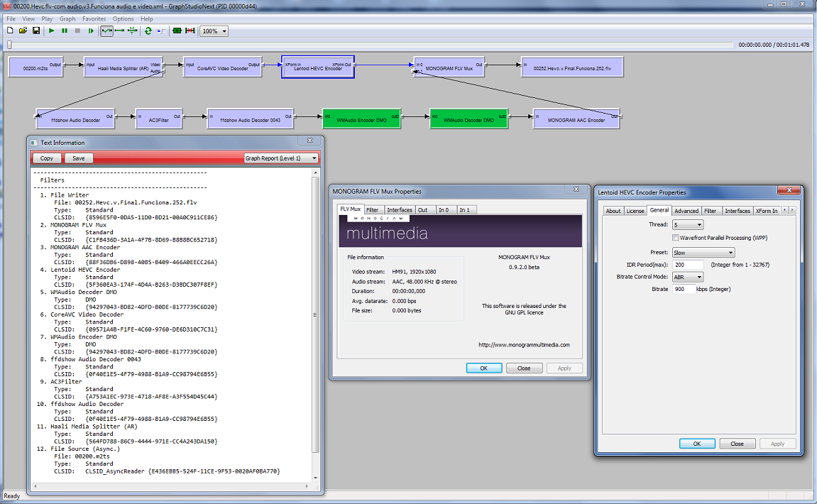Viewport: 817px width, 504px height.
Task: Switch to Filter tab in FLV Mux Properties
Action: (372, 210)
